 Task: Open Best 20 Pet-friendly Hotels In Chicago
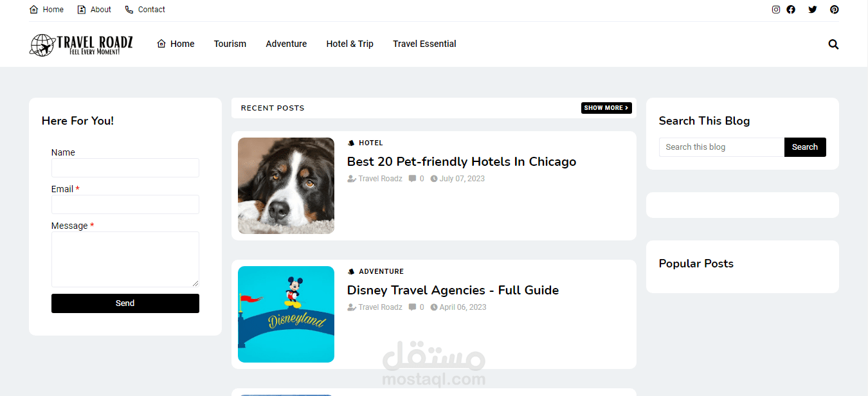tap(462, 161)
